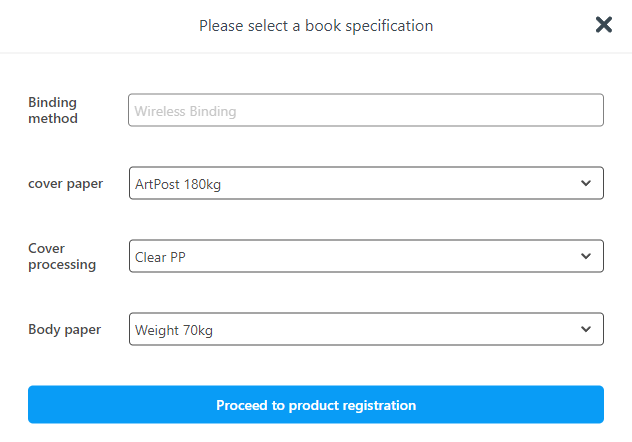Click the Weight 70kg selected value

[174, 330]
